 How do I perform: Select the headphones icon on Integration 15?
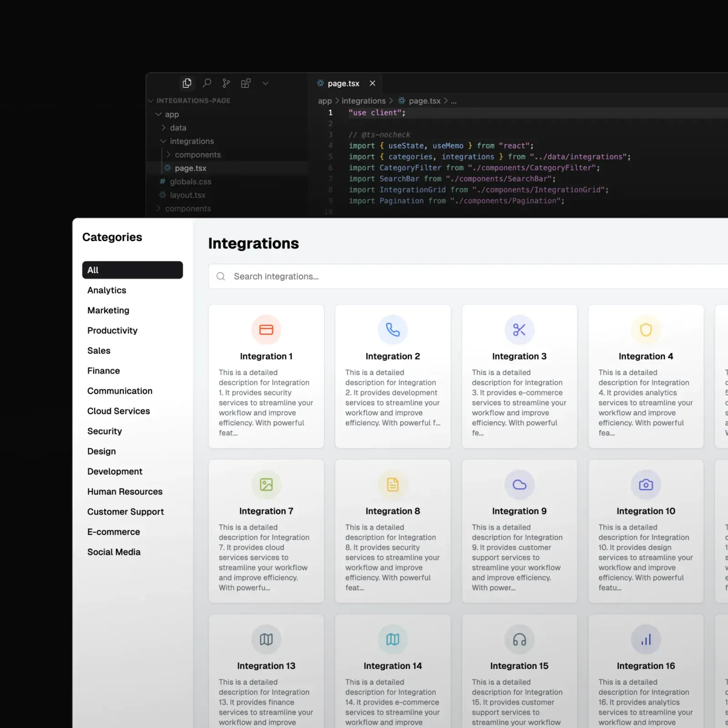click(519, 639)
